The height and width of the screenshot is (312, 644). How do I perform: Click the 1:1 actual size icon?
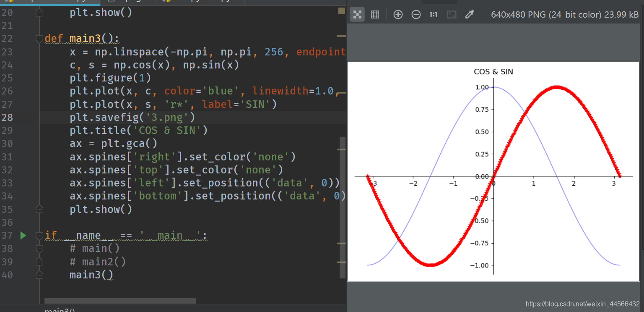click(433, 14)
